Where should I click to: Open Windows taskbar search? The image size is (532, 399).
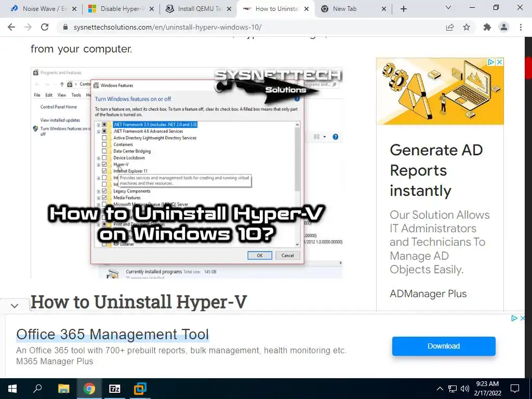pyautogui.click(x=37, y=389)
